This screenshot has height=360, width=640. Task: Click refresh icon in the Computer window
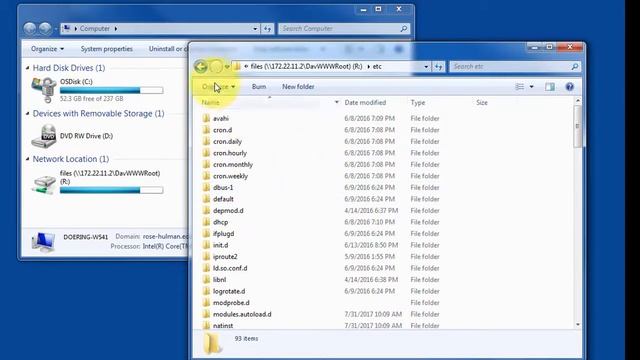point(267,29)
